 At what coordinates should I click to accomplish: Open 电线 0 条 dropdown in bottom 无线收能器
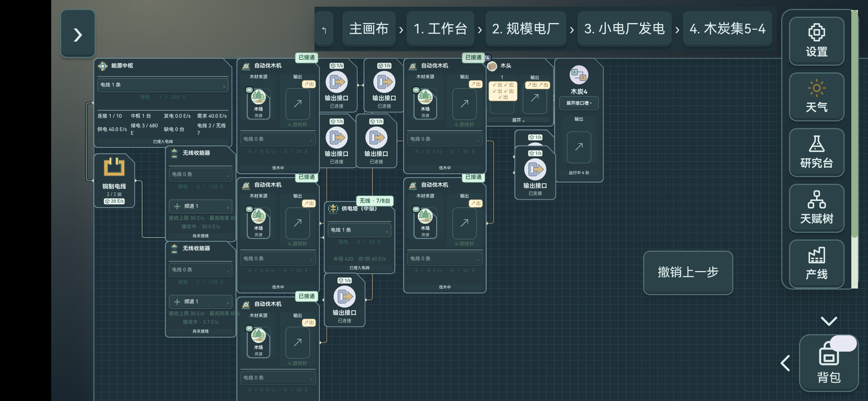(201, 270)
